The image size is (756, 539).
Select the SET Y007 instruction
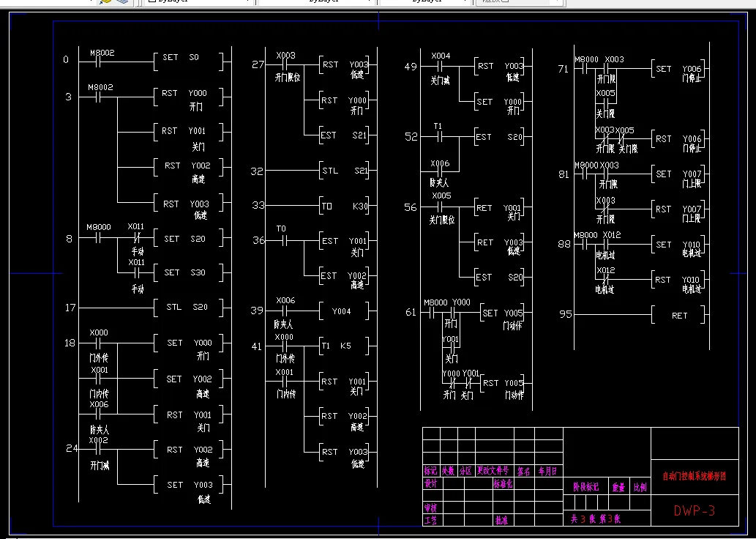click(679, 174)
